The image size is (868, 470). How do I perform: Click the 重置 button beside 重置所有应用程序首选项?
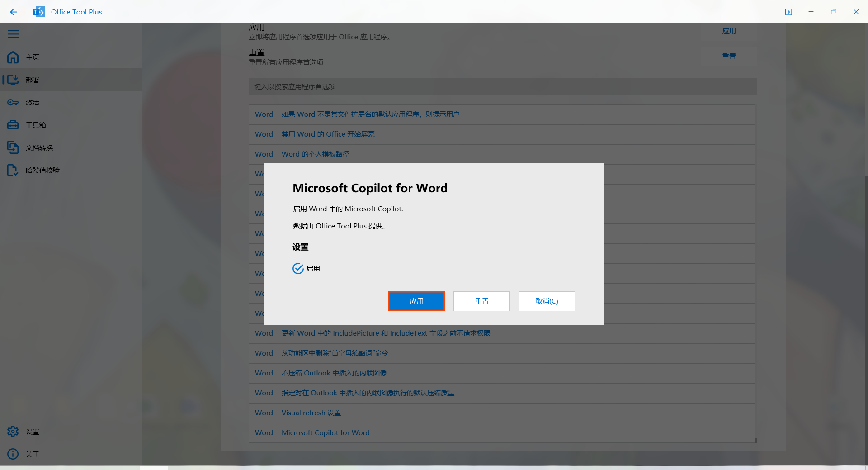[729, 57]
